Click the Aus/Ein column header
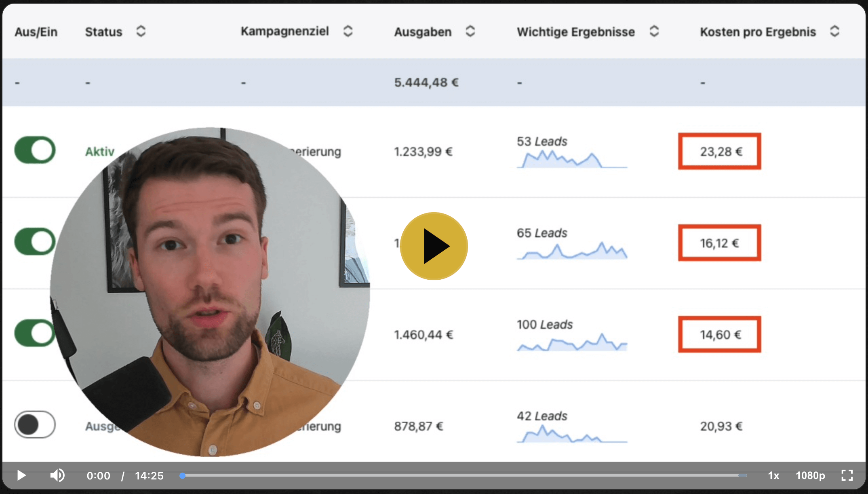The height and width of the screenshot is (494, 868). pyautogui.click(x=36, y=32)
